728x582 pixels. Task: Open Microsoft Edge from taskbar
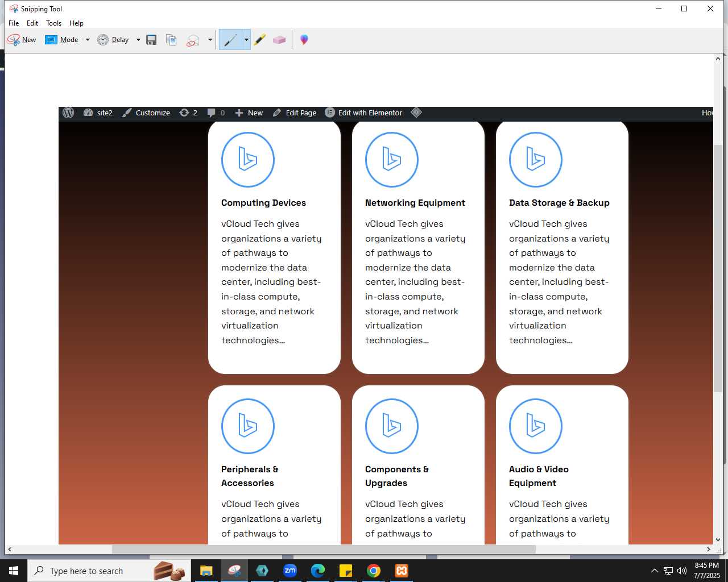click(318, 571)
